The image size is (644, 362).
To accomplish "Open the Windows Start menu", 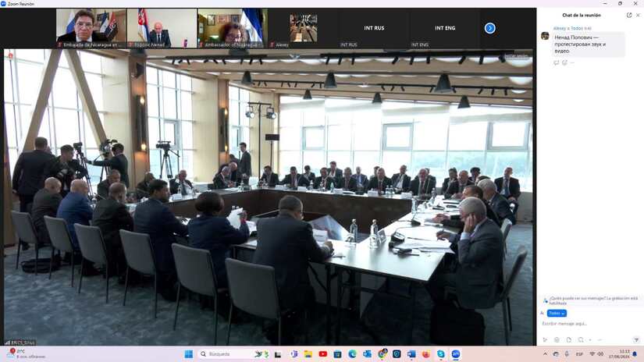I will point(189,354).
